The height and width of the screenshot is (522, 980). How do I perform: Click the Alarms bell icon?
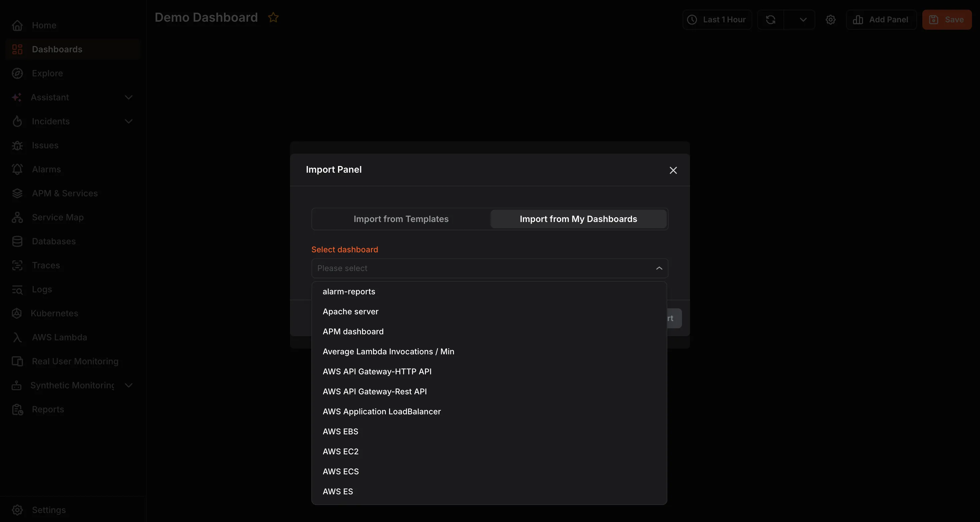pos(17,169)
